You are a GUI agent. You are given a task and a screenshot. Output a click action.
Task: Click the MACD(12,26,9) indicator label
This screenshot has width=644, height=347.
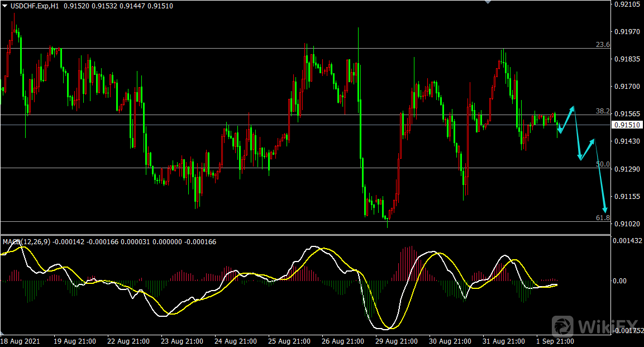pyautogui.click(x=25, y=242)
